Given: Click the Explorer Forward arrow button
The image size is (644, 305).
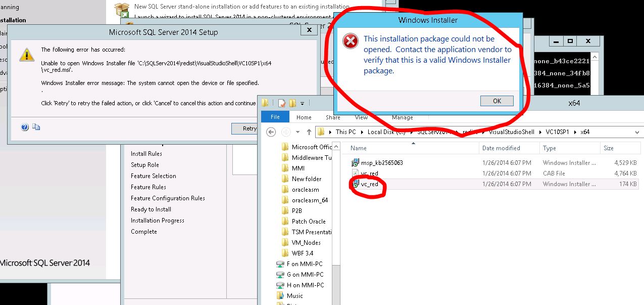Looking at the screenshot, I should (286, 132).
